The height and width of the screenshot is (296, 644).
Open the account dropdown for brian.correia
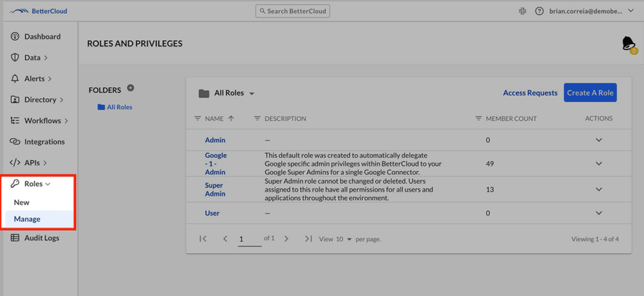pos(631,11)
